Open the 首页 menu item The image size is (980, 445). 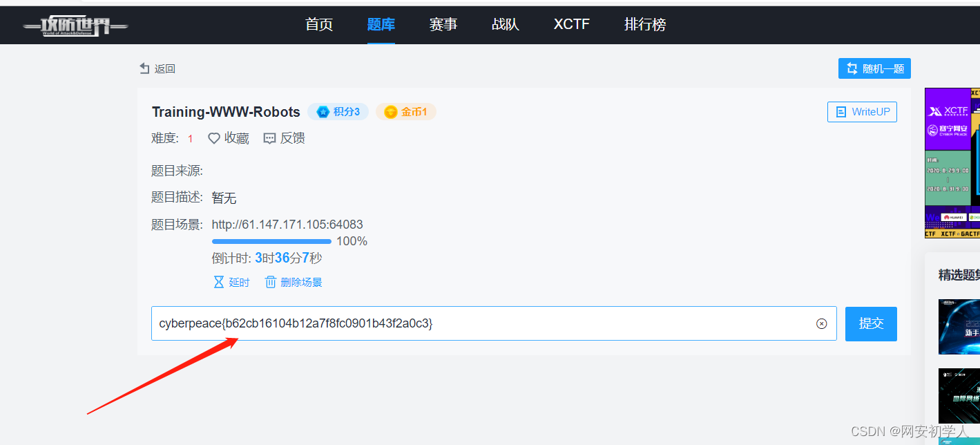[x=318, y=24]
